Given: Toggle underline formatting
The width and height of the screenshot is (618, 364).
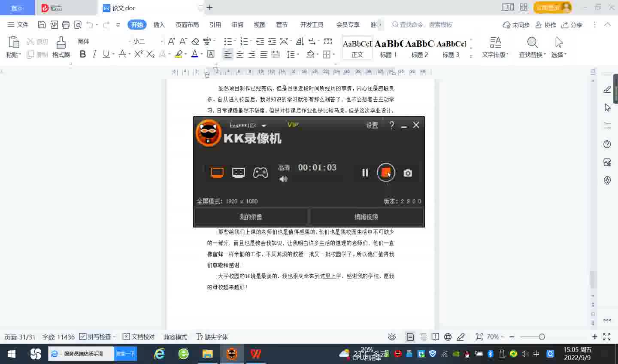Looking at the screenshot, I should pyautogui.click(x=106, y=54).
